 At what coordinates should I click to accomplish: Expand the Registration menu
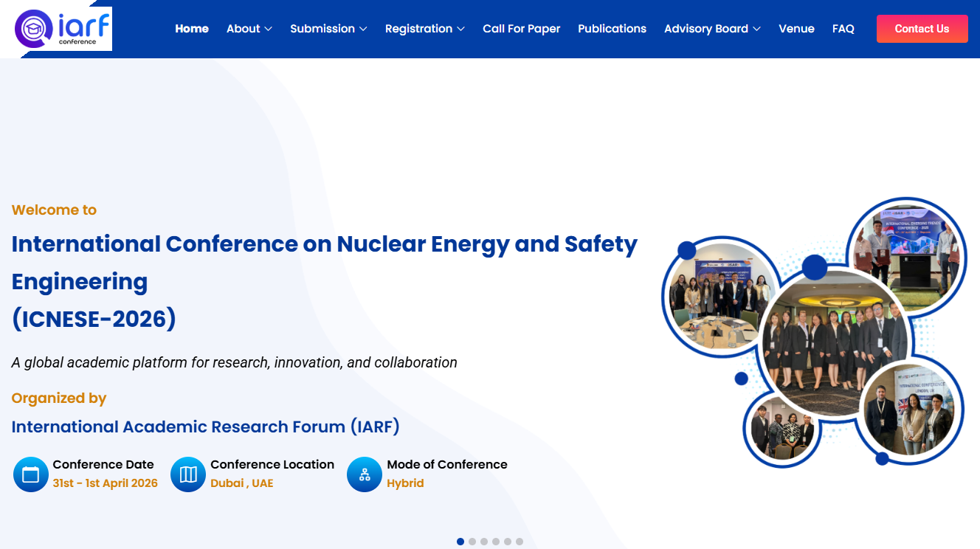[424, 29]
